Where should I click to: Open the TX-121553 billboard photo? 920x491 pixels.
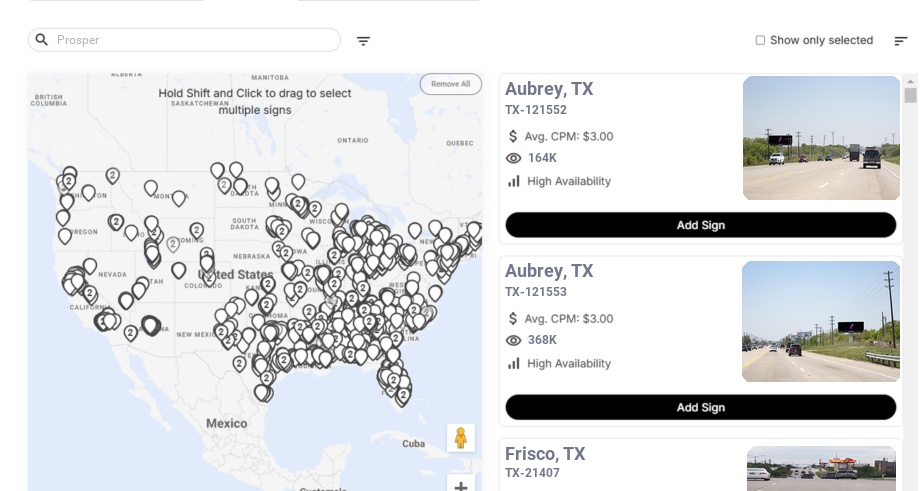pyautogui.click(x=821, y=321)
